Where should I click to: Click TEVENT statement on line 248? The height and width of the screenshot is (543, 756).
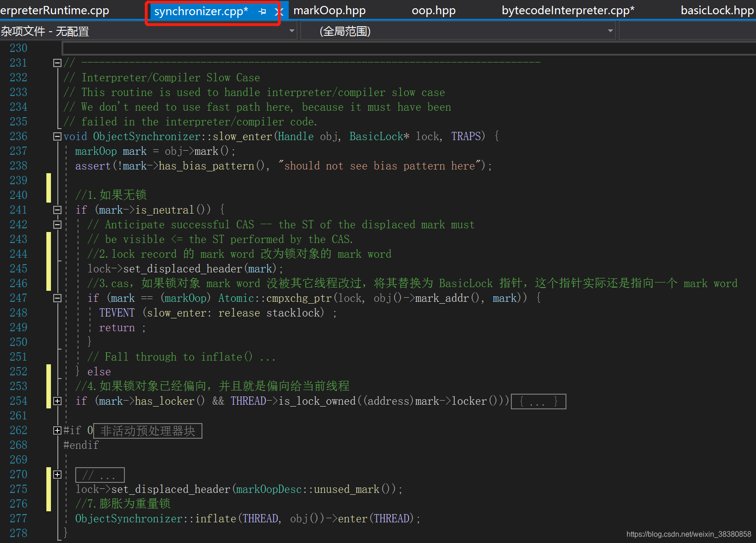pyautogui.click(x=218, y=313)
